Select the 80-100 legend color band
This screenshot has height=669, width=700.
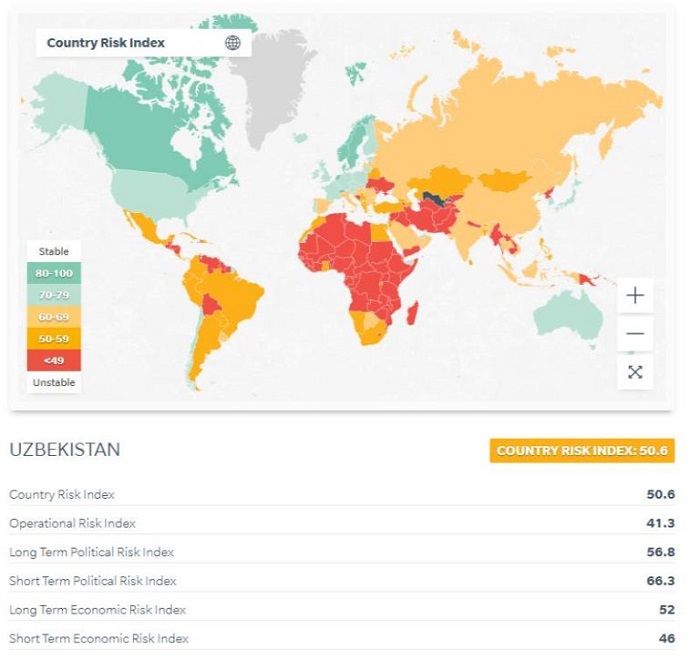point(54,272)
